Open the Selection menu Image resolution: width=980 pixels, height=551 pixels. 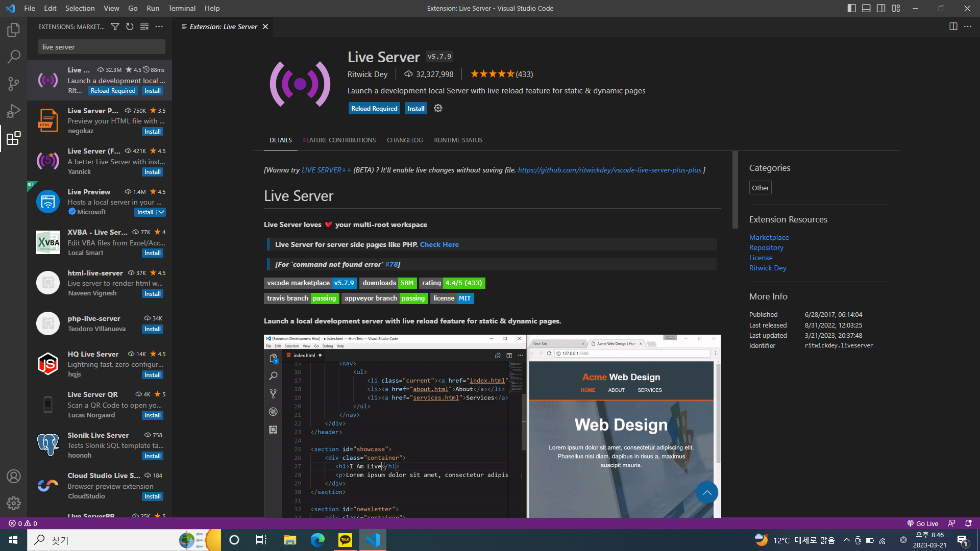80,8
